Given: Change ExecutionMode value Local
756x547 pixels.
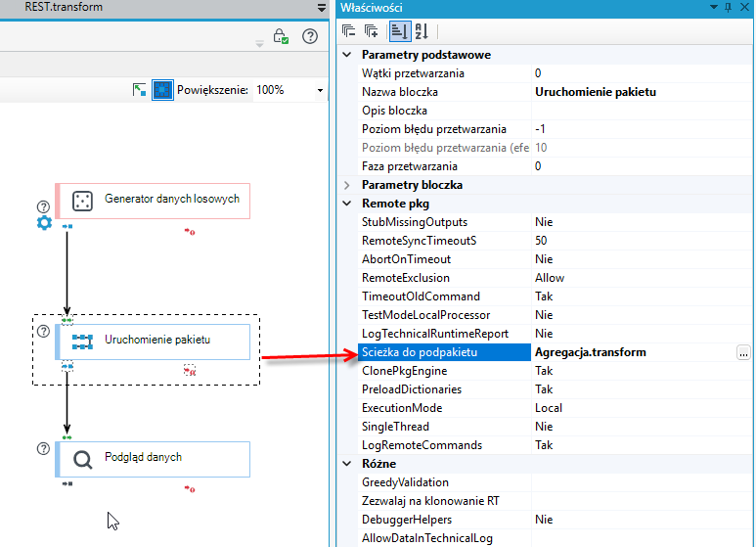Looking at the screenshot, I should click(x=642, y=408).
